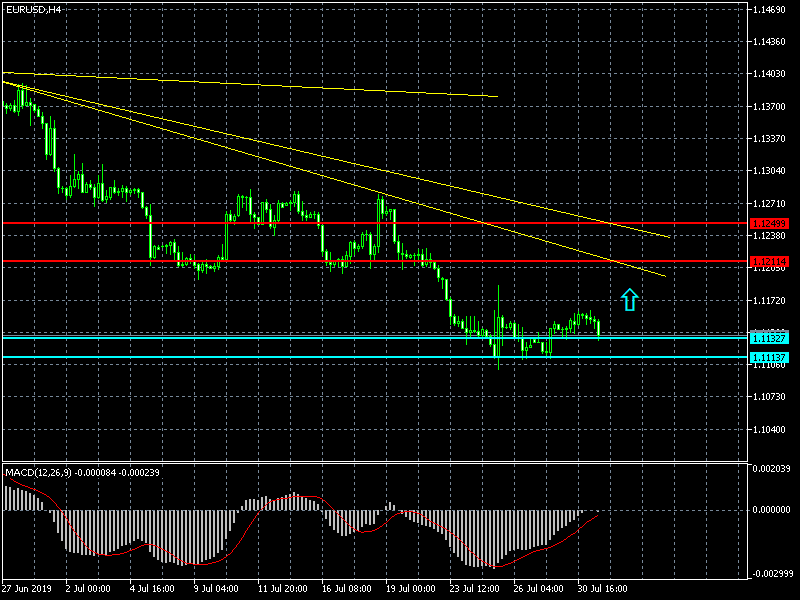Select the red 1.12114 price label

click(x=769, y=261)
